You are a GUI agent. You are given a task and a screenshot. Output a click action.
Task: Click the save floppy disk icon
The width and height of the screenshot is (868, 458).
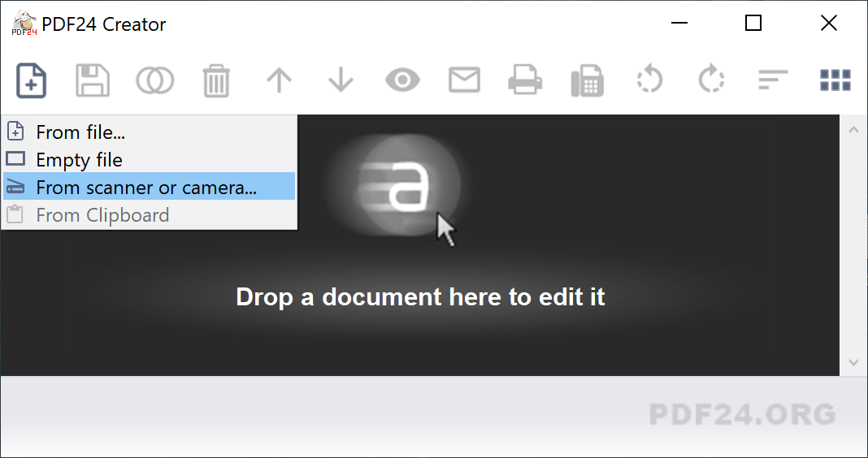(x=93, y=80)
